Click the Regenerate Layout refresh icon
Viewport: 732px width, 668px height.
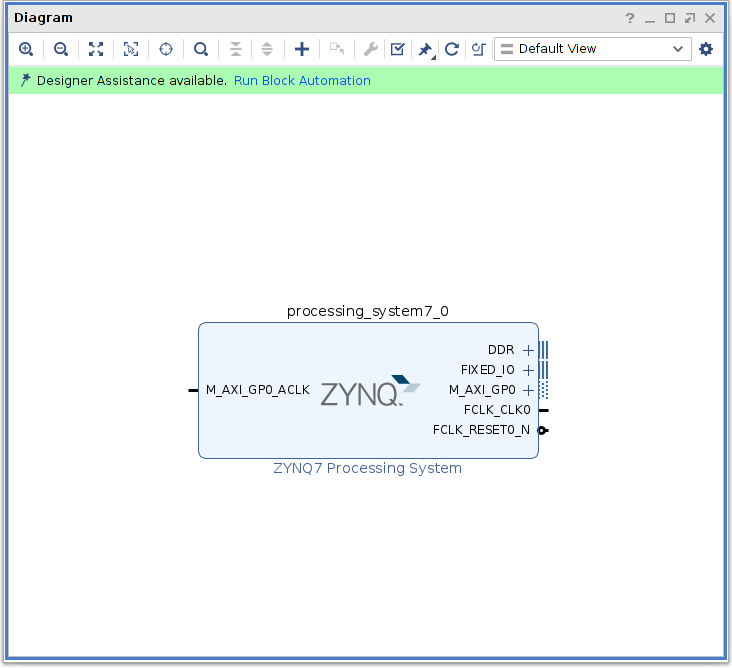click(452, 49)
